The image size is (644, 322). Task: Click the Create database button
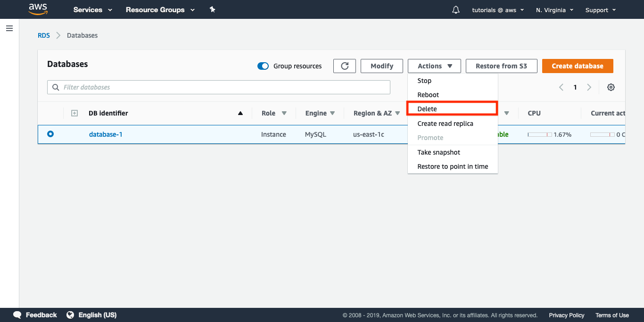coord(578,66)
